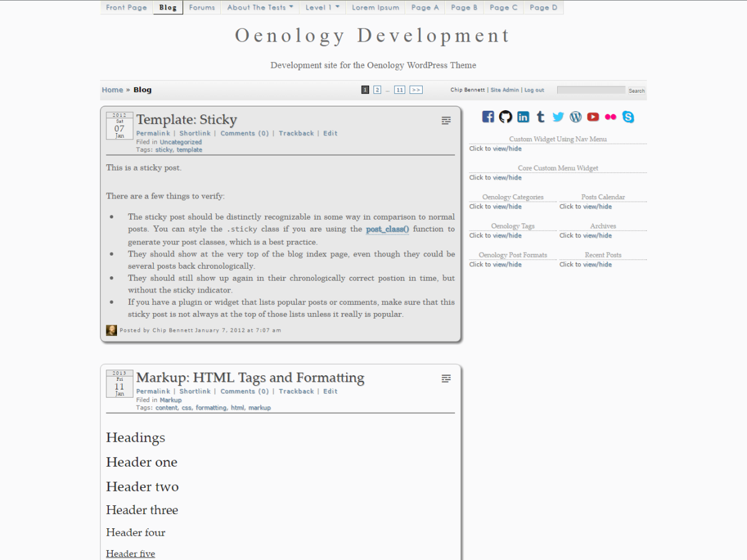Click the Log out link
The width and height of the screenshot is (747, 560).
tap(534, 90)
